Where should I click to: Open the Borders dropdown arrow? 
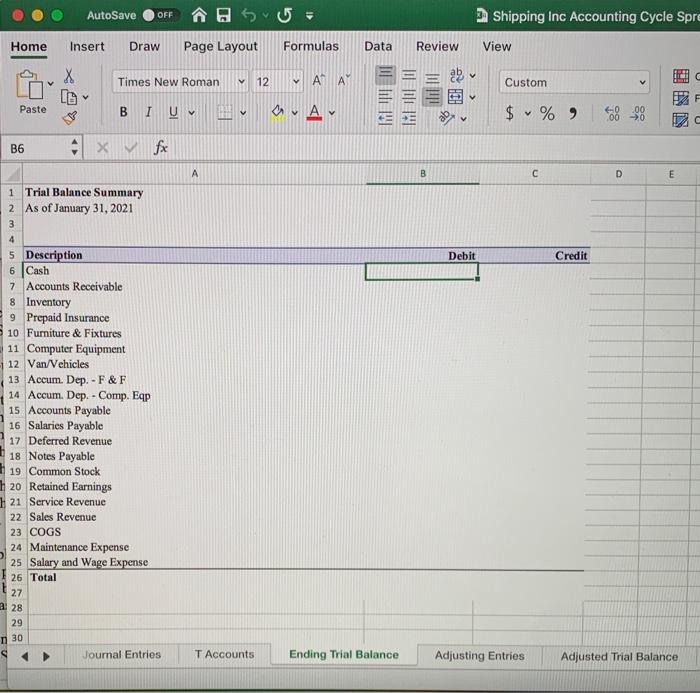[x=243, y=113]
